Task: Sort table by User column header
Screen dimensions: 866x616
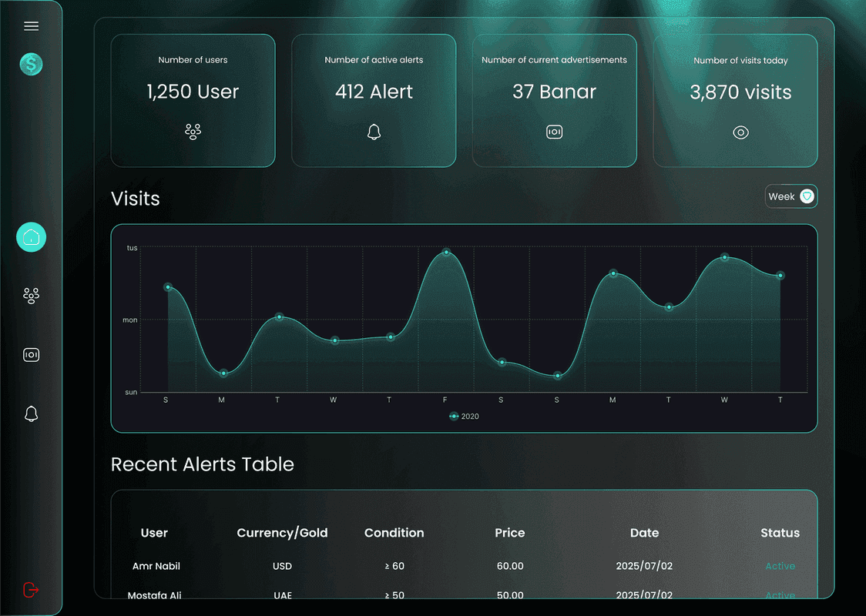Action: click(154, 533)
